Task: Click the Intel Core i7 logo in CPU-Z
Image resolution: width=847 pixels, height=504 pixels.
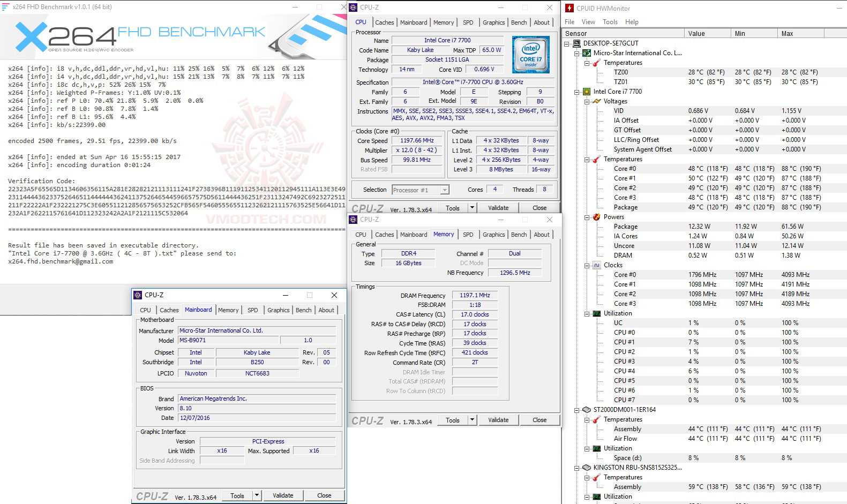Action: (x=530, y=55)
